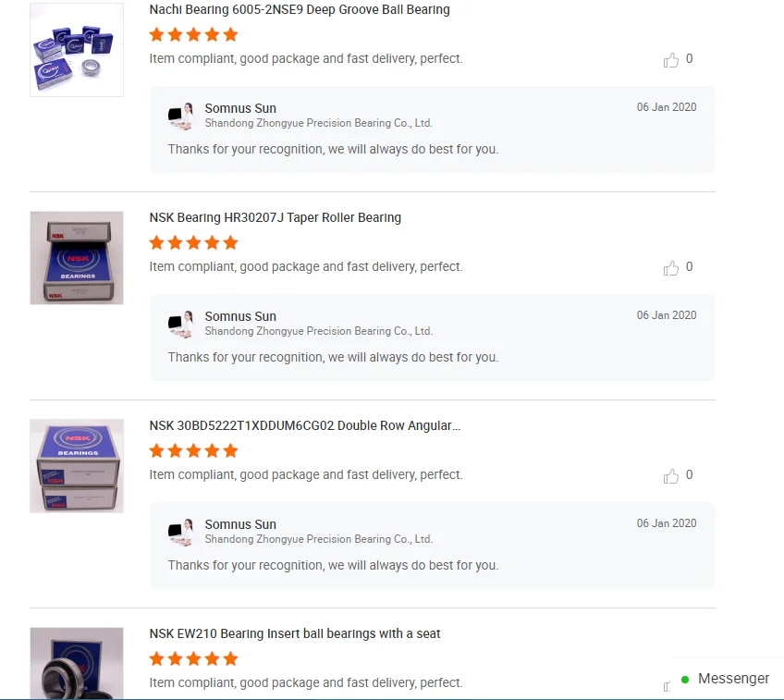Click Somnus Sun name in second reply

240,316
